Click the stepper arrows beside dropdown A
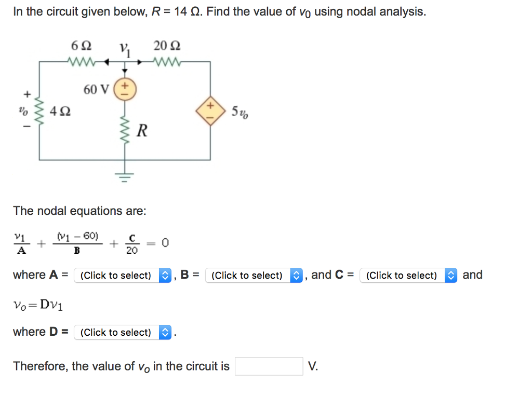Screen dimensions: 532x397 point(165,275)
